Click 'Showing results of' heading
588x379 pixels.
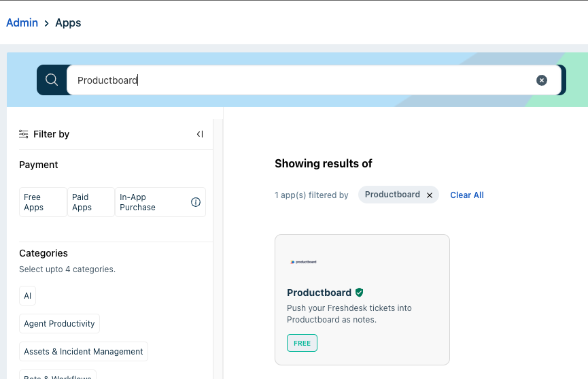324,163
